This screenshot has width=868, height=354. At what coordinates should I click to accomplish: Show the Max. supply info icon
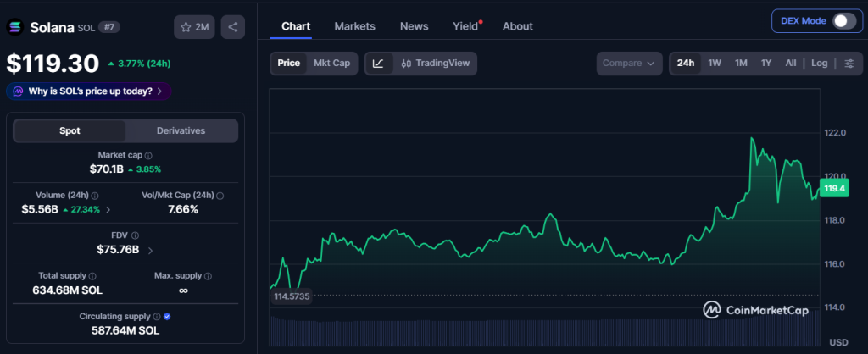coord(208,276)
